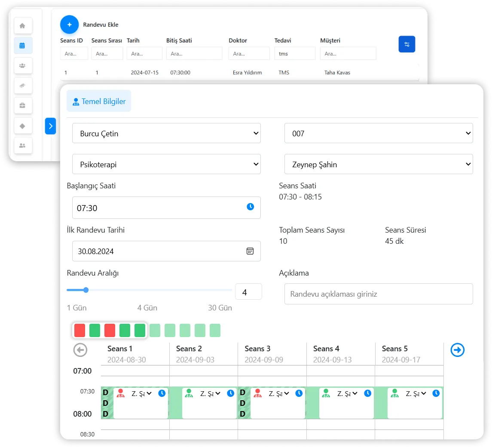Open the Burcu Çetin dropdown
The width and height of the screenshot is (492, 448).
pos(166,133)
